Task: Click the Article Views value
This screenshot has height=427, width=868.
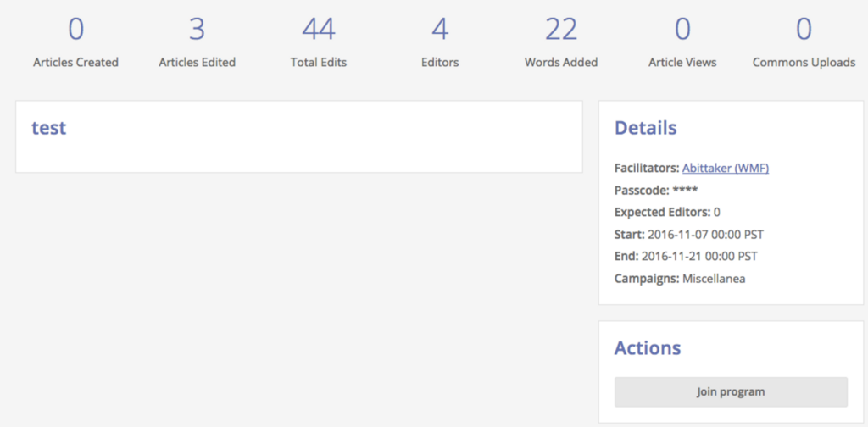Action: coord(682,30)
